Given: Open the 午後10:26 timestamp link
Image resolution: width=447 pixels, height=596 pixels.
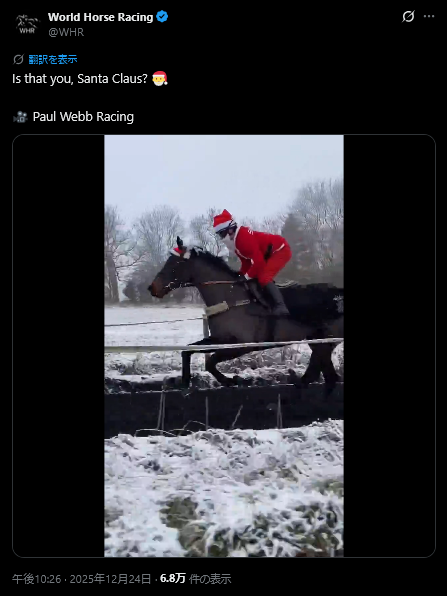Looking at the screenshot, I should (36, 579).
